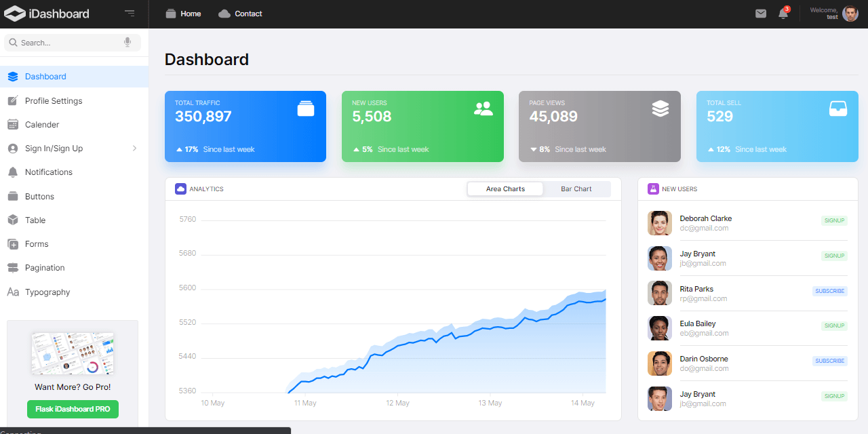Click the Dashboard sidebar layers icon
The image size is (868, 434).
13,77
